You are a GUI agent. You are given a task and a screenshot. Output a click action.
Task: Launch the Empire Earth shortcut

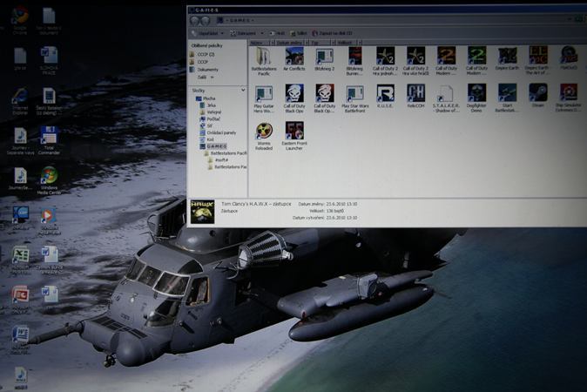pos(507,58)
